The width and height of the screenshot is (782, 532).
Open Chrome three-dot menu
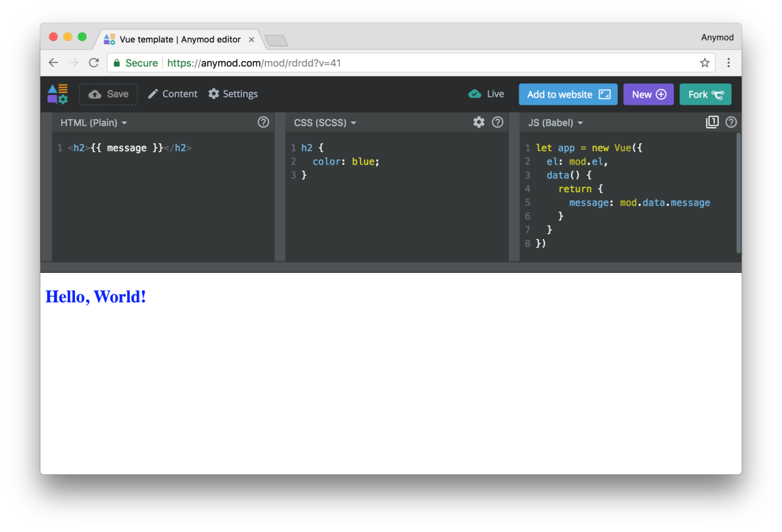pos(729,63)
